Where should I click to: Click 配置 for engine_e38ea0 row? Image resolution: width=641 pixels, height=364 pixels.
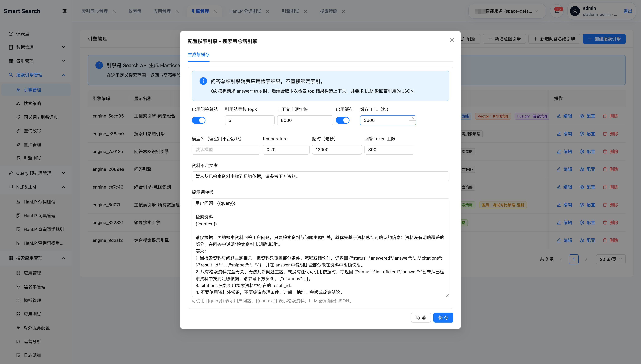pos(587,134)
